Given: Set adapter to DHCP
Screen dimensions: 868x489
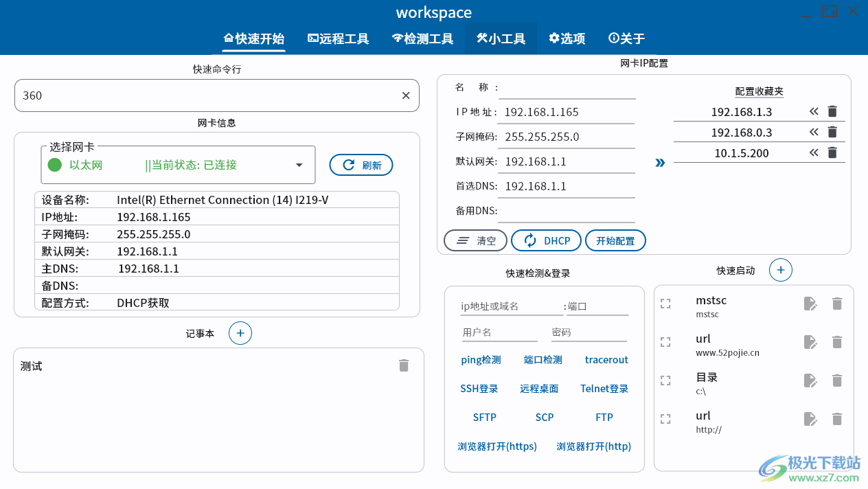Looking at the screenshot, I should tap(546, 240).
